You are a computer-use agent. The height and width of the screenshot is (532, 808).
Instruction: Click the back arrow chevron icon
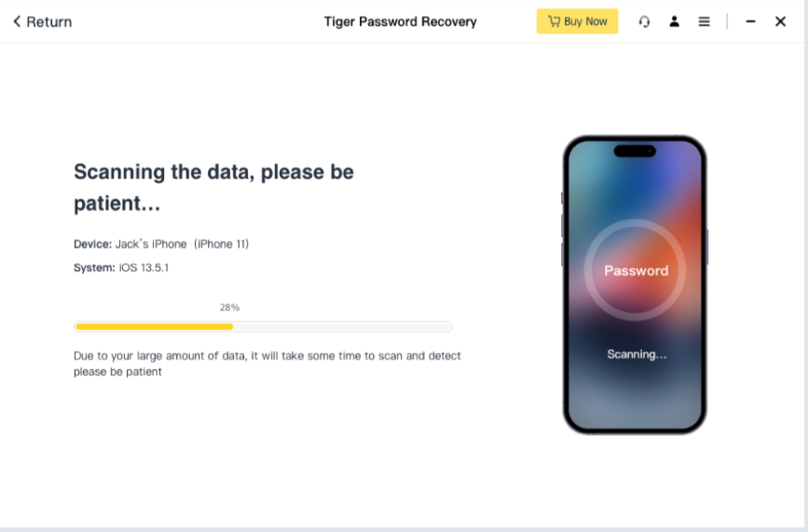click(17, 21)
